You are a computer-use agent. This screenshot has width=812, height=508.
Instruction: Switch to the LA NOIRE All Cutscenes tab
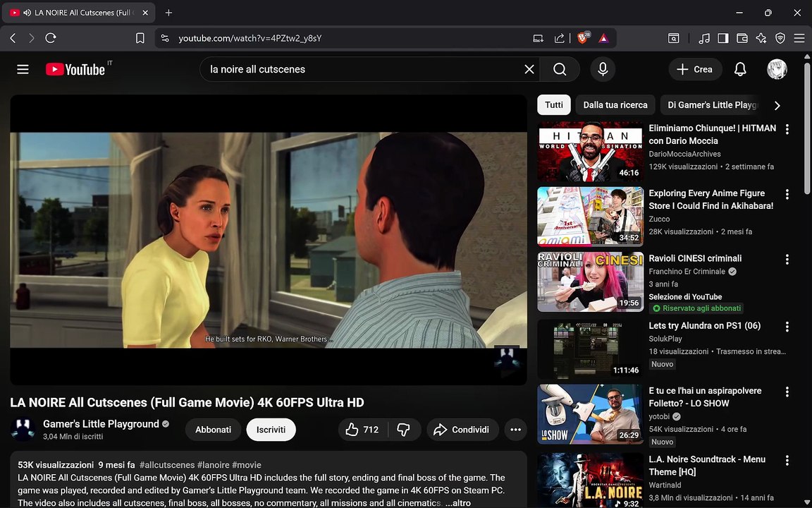point(79,13)
